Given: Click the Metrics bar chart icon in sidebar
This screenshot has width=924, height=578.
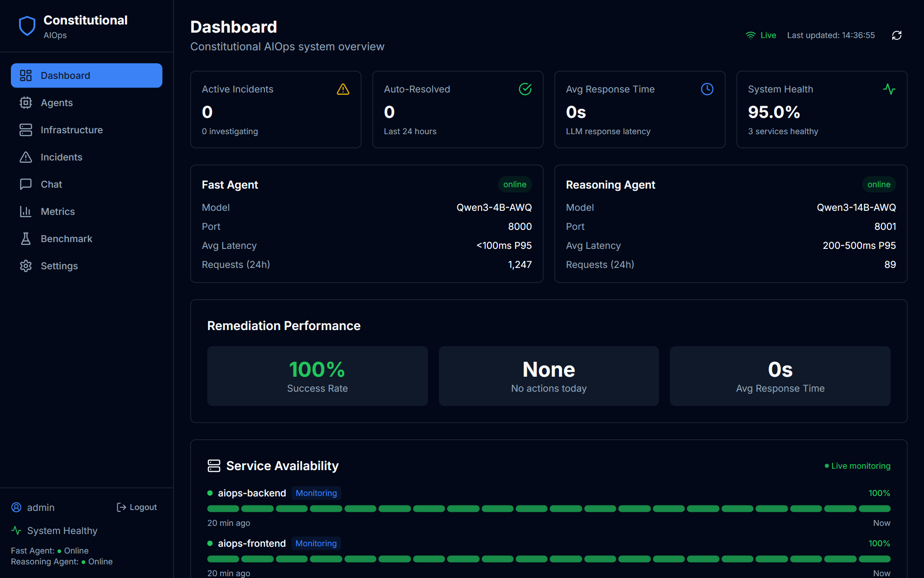Looking at the screenshot, I should click(x=26, y=211).
